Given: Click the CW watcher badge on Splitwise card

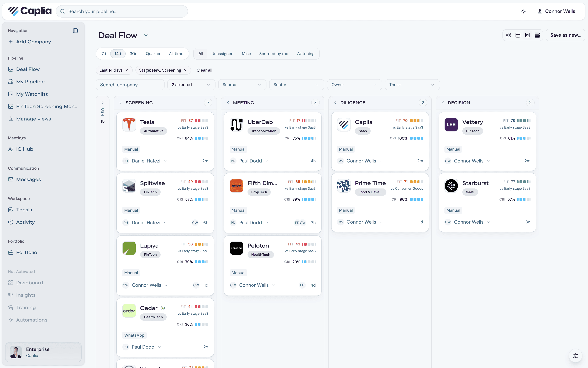Looking at the screenshot, I should (195, 223).
